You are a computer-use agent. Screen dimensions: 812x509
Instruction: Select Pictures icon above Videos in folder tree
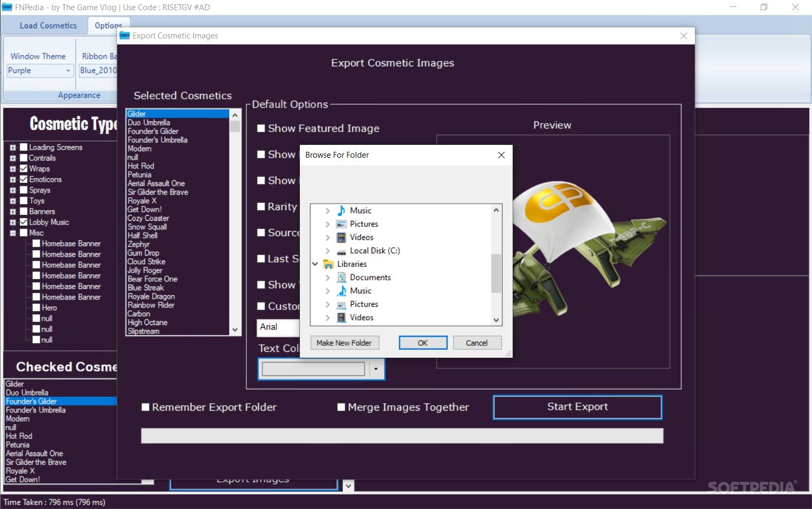341,224
